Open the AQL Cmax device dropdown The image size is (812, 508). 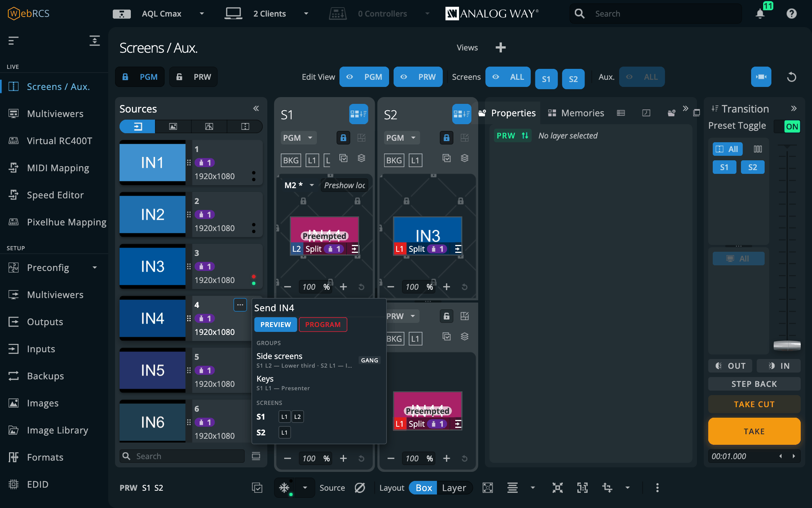pyautogui.click(x=202, y=14)
